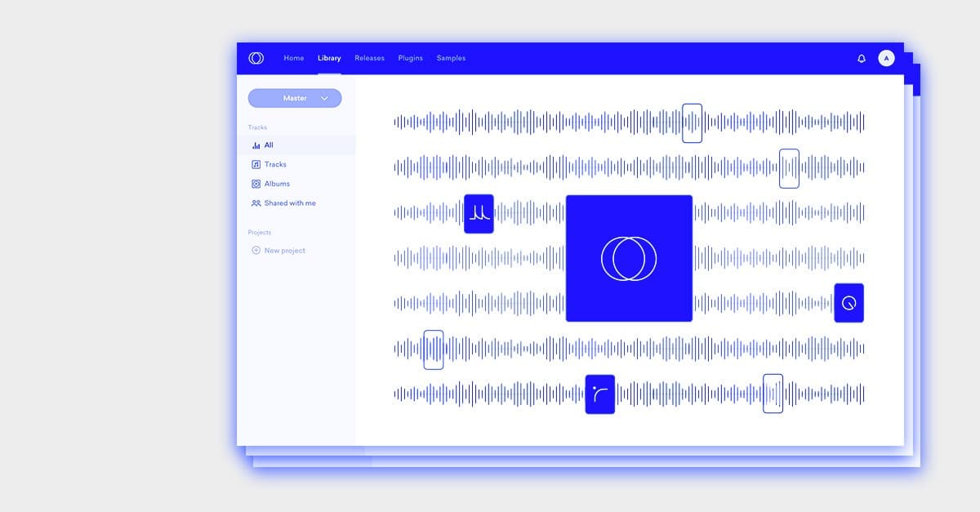Go to the Home tab
This screenshot has height=512, width=980.
[293, 58]
